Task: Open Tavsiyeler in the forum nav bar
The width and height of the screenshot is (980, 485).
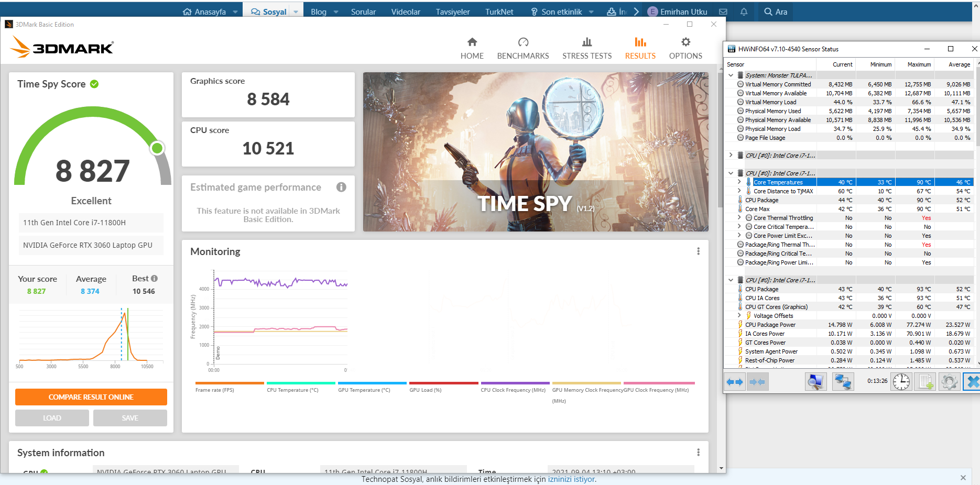Action: point(453,12)
